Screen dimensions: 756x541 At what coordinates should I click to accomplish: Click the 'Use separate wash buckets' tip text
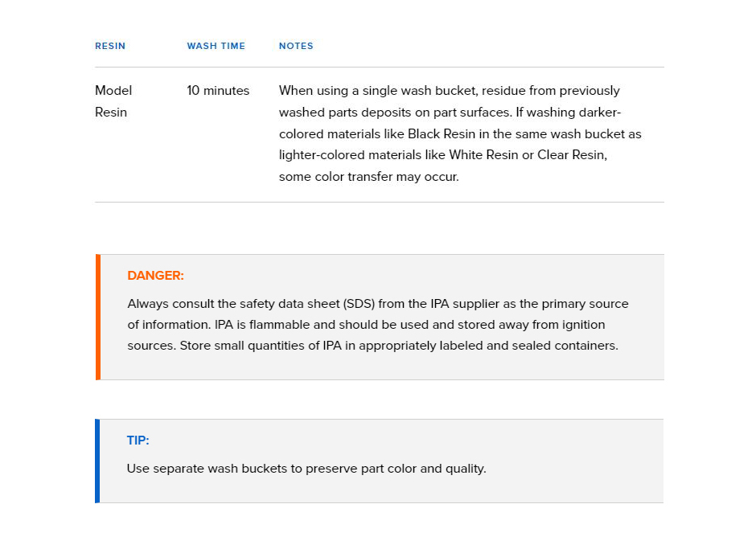point(306,469)
